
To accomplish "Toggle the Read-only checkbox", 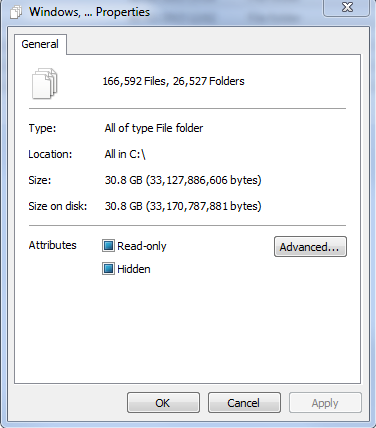I will tap(108, 246).
